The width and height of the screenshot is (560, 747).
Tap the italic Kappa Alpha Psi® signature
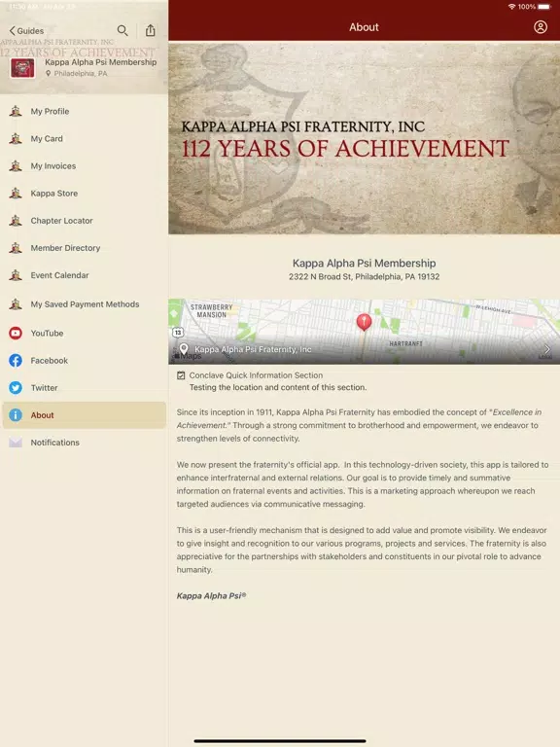(211, 595)
